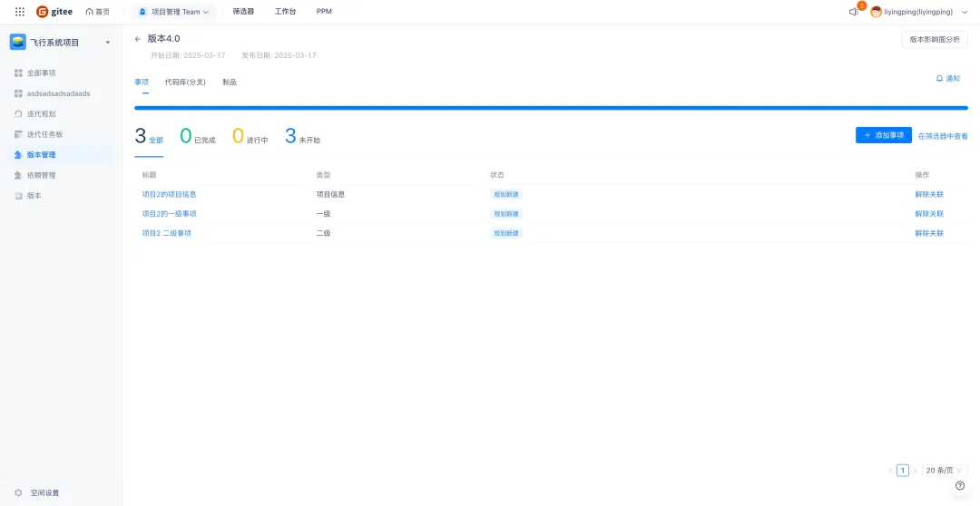Click the 状态 column header

497,175
